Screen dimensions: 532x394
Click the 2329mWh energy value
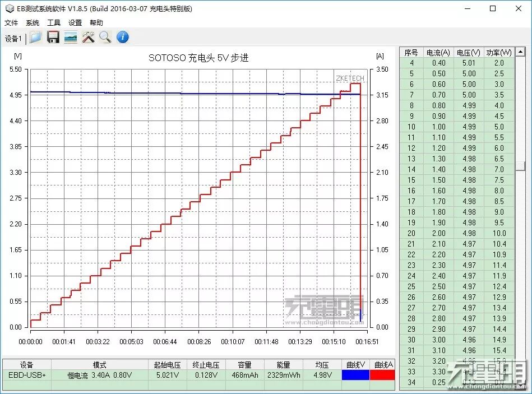coord(284,376)
